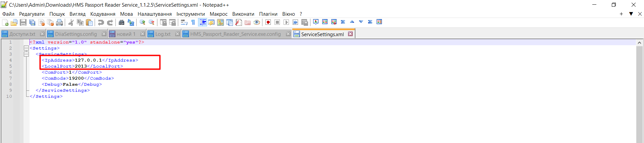
Task: Click the plus button to add new tab
Action: pyautogui.click(x=621, y=14)
